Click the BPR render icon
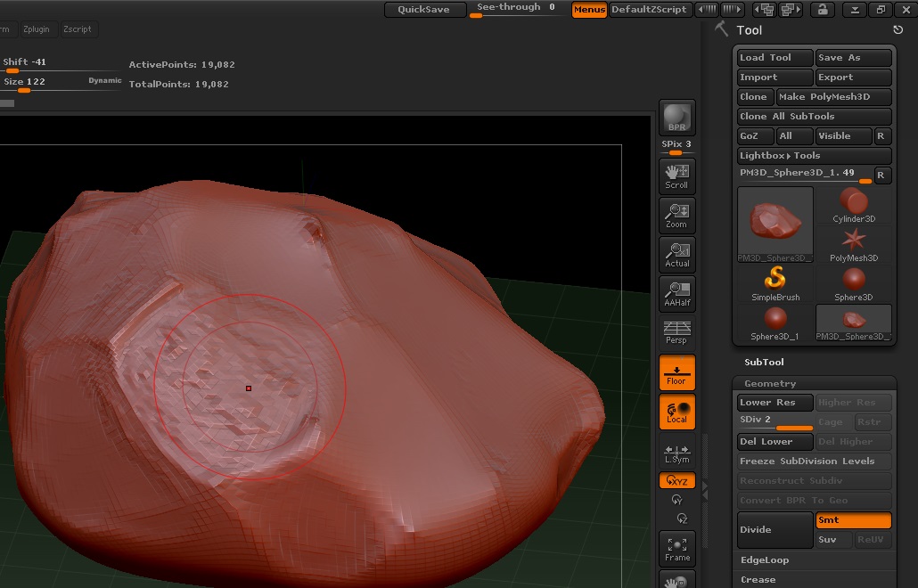 (676, 118)
